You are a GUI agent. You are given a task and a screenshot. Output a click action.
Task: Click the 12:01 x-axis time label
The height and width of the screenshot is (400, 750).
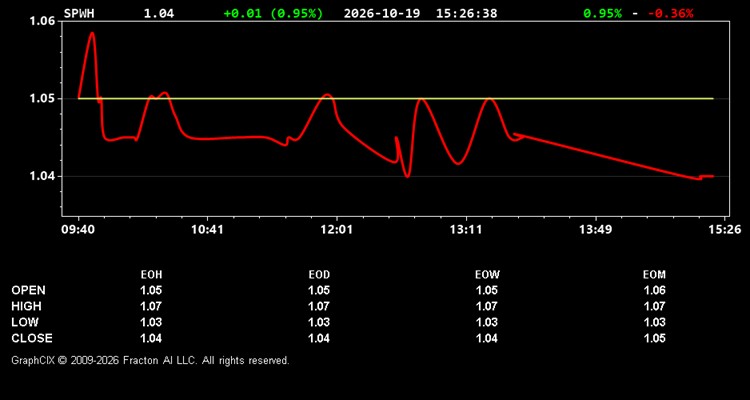click(x=336, y=229)
